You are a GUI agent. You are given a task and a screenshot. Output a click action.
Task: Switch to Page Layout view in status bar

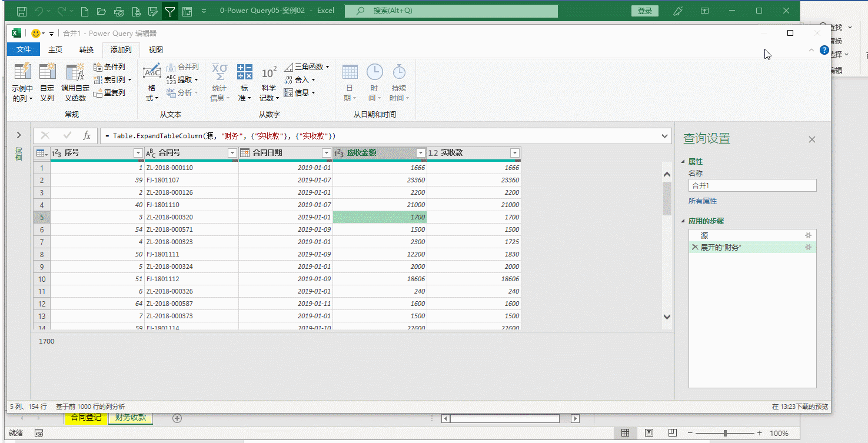pos(648,433)
